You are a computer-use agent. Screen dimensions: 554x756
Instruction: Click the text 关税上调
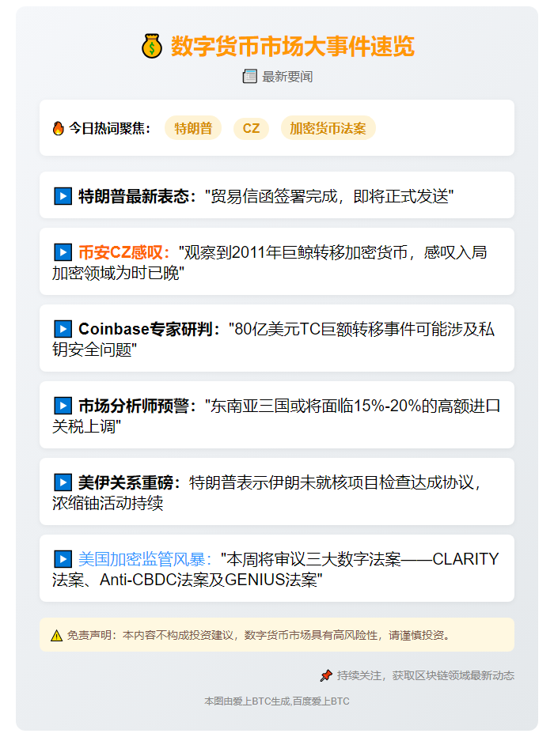(86, 426)
